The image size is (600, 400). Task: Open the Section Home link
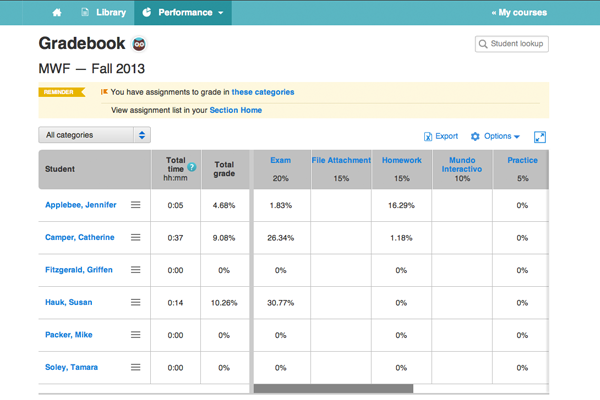236,110
